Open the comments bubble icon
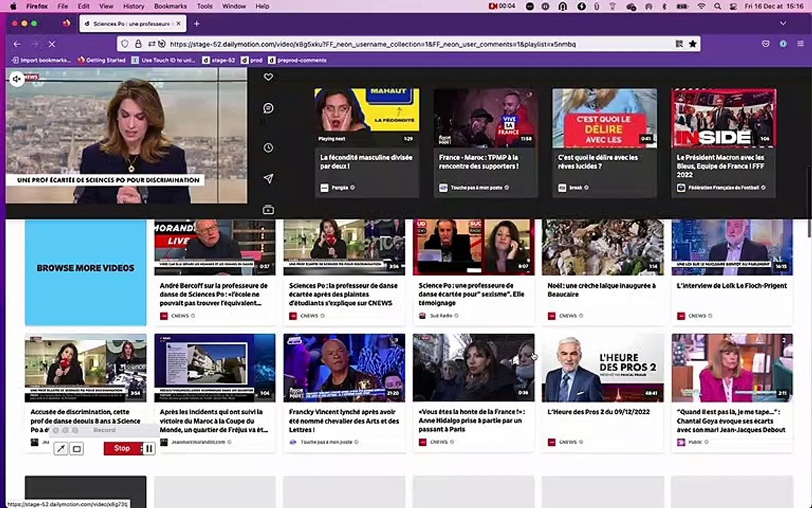This screenshot has width=812, height=508. pyautogui.click(x=269, y=108)
